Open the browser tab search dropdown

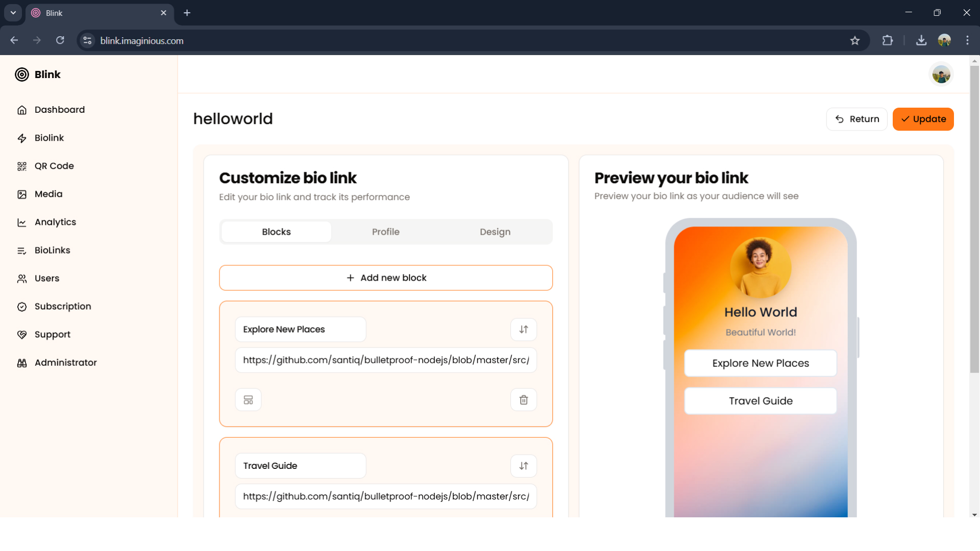pyautogui.click(x=13, y=13)
